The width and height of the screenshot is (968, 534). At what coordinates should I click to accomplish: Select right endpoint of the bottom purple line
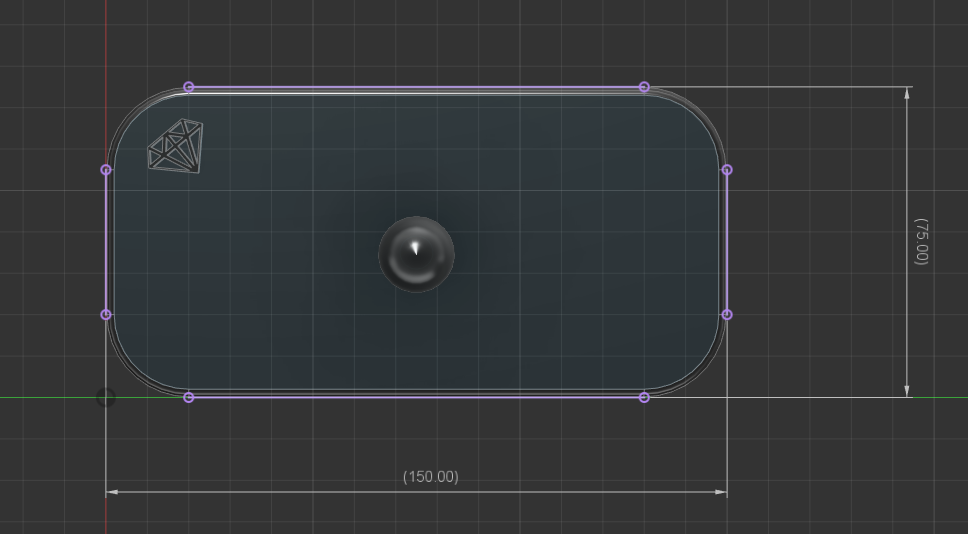[x=644, y=398]
